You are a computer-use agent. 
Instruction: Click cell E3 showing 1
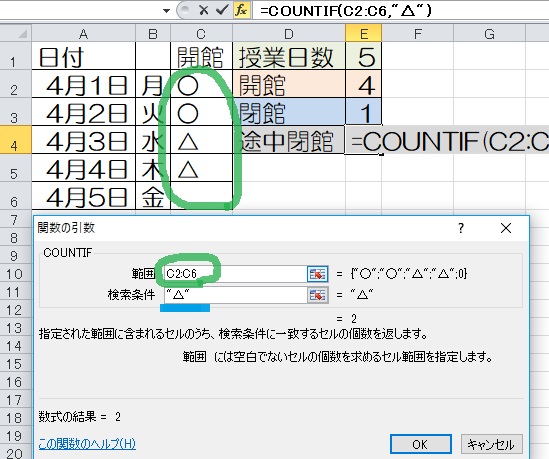point(363,112)
